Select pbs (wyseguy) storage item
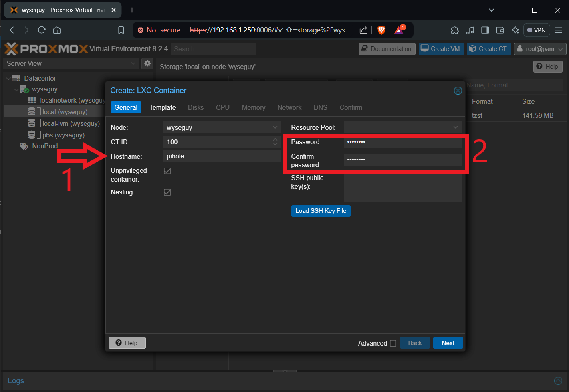 click(x=56, y=135)
